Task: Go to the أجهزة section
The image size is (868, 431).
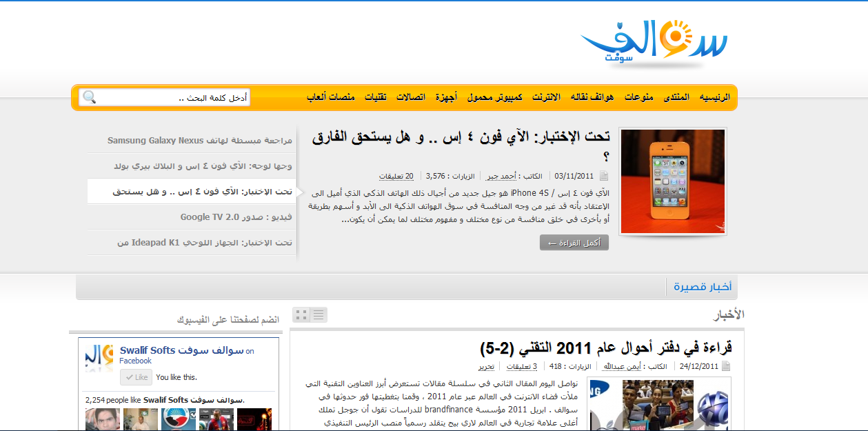Action: (x=445, y=97)
